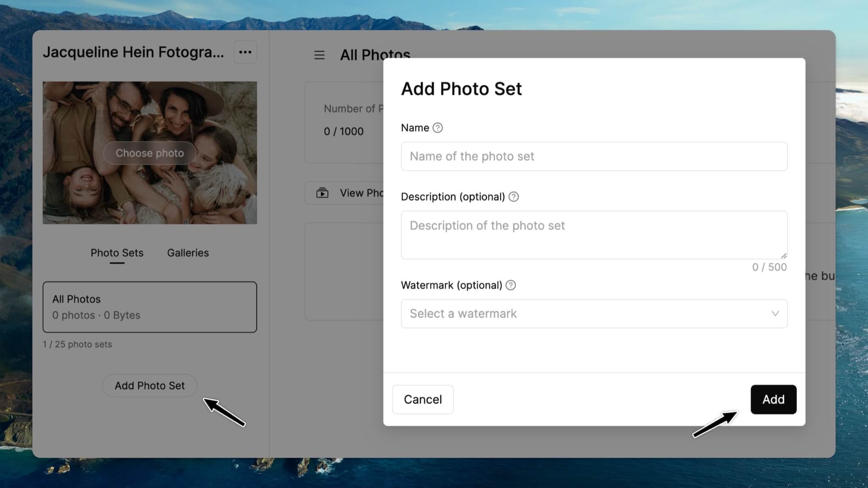Open the Select a watermark dropdown
This screenshot has height=488, width=868.
point(594,313)
